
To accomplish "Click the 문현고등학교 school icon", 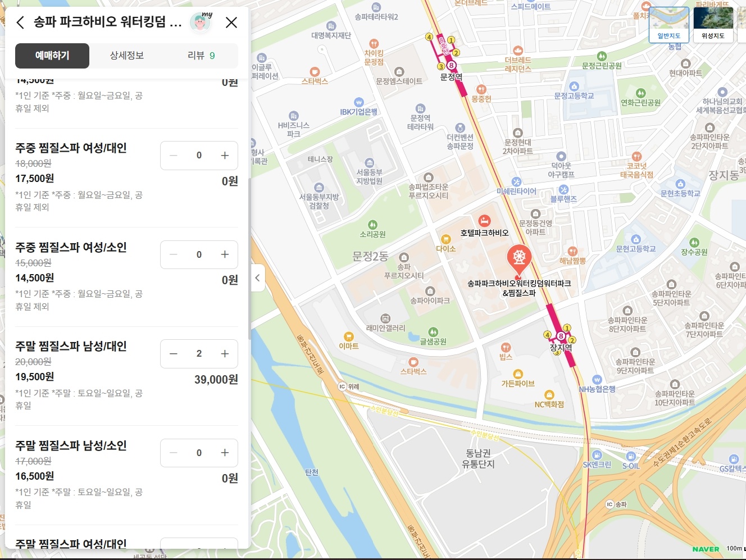I will 635,239.
